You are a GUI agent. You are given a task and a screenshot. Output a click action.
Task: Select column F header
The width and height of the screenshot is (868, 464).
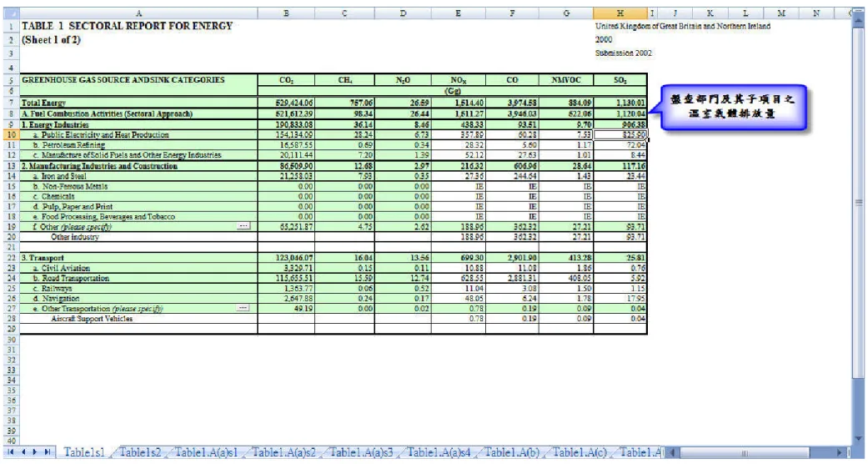tap(512, 13)
